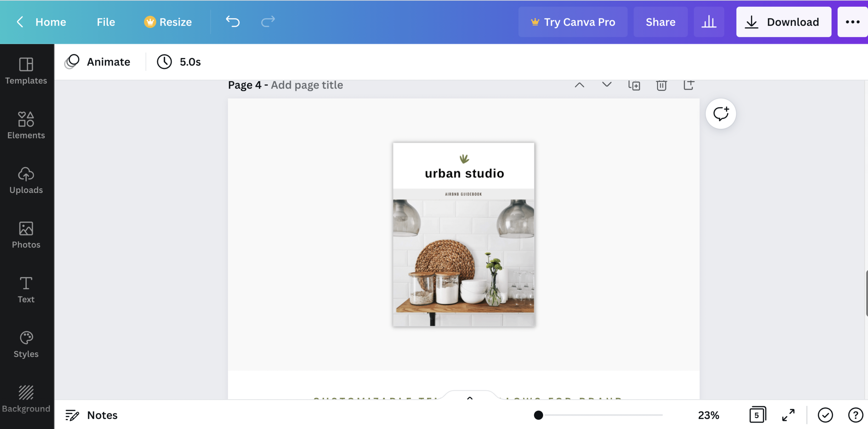The width and height of the screenshot is (868, 429).
Task: Open the File menu
Action: pos(105,22)
